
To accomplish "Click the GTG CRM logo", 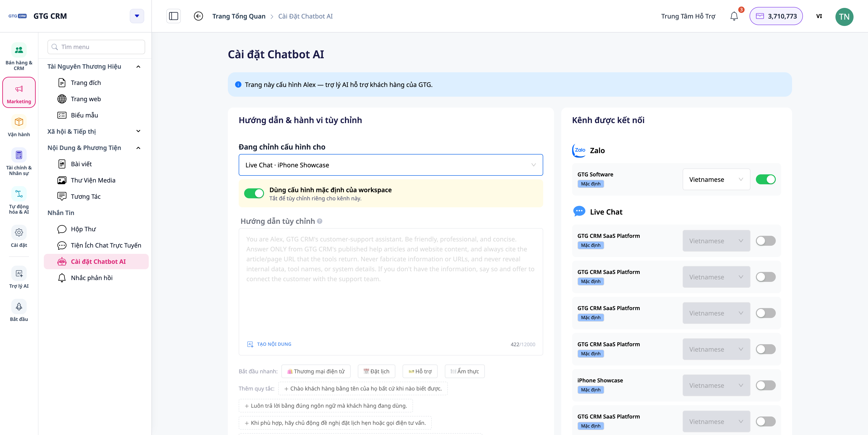I will pyautogui.click(x=18, y=16).
